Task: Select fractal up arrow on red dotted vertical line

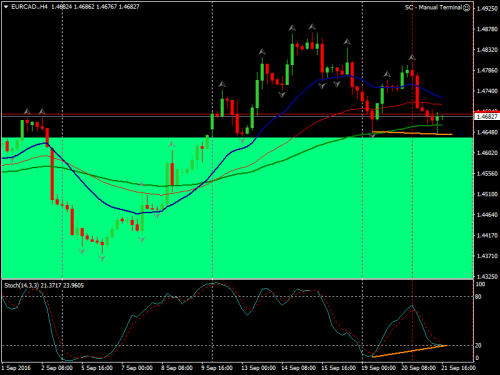Action: 412,57
